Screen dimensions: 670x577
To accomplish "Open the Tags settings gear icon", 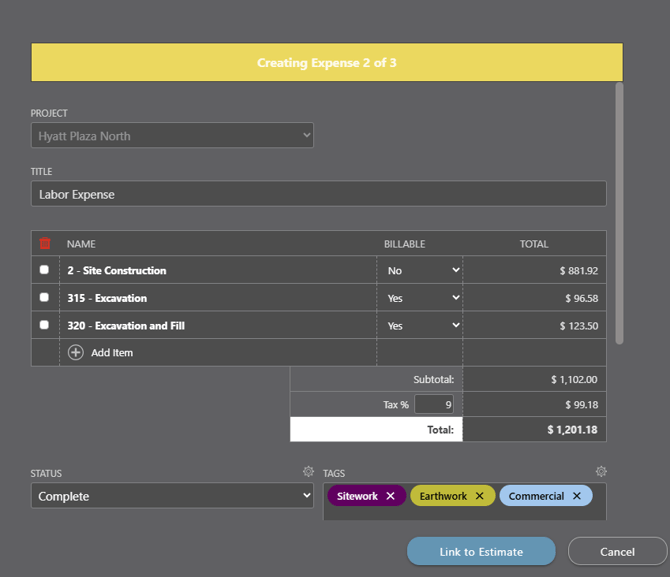I will coord(601,471).
